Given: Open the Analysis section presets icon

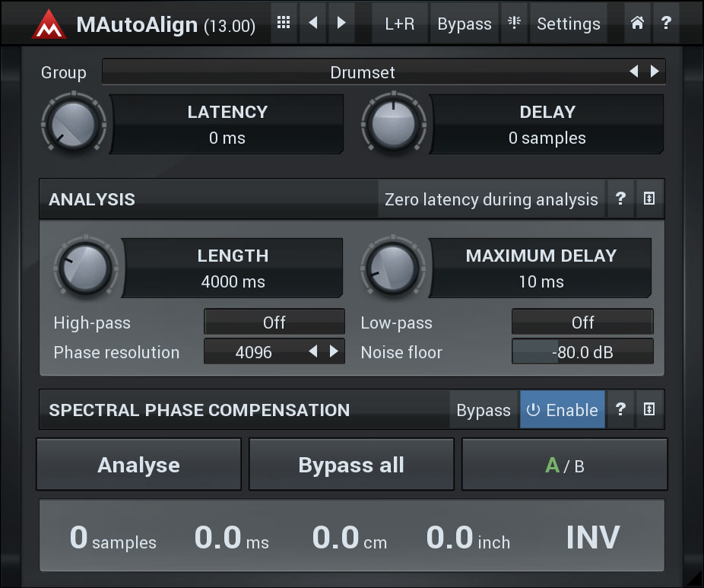Looking at the screenshot, I should 649,199.
